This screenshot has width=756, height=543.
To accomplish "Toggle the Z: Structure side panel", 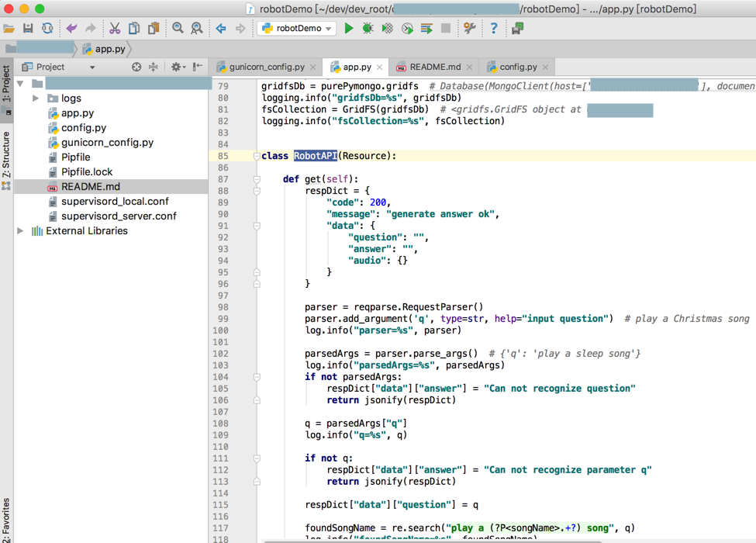I will pos(6,155).
